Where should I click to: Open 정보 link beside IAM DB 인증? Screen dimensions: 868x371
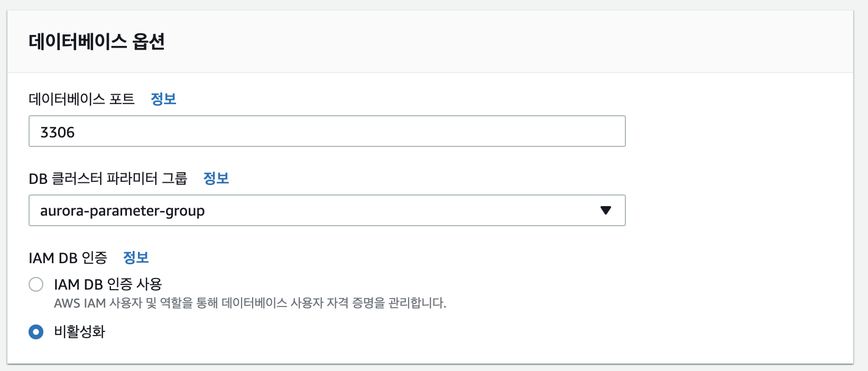tap(136, 257)
